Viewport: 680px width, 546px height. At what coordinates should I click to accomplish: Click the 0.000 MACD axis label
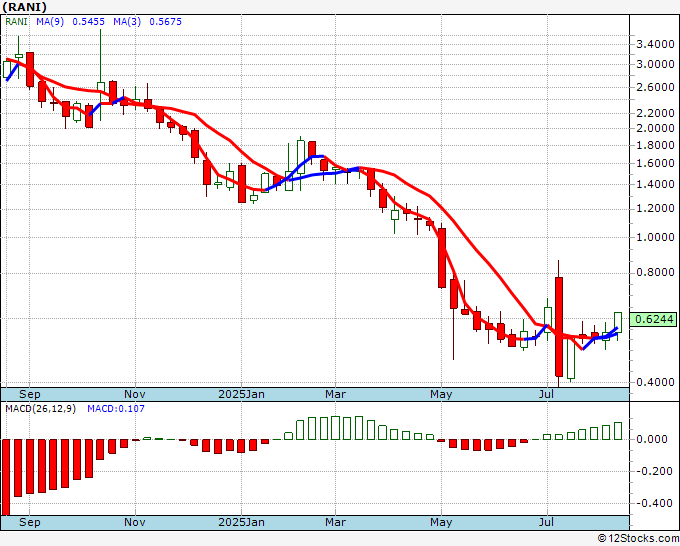coord(651,439)
